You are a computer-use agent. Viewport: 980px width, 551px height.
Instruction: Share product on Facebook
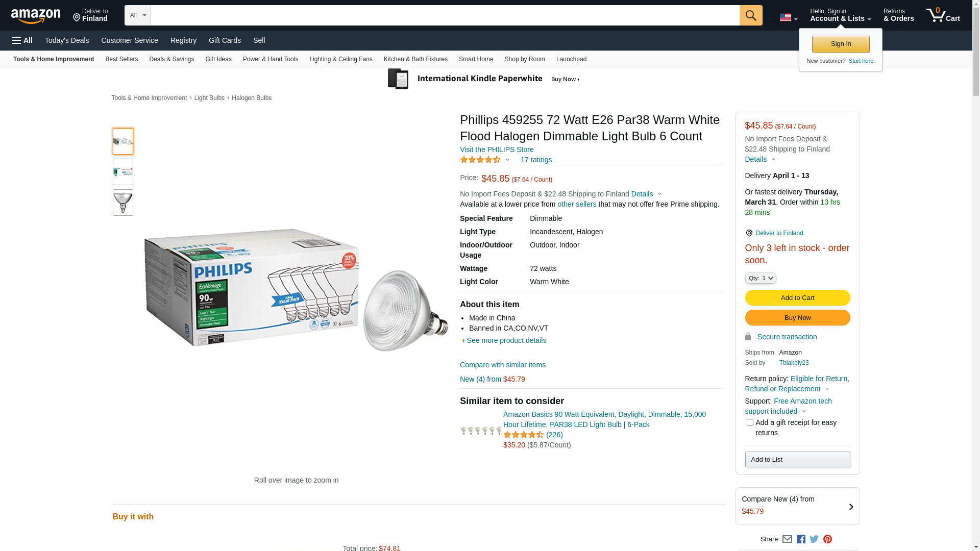801,539
